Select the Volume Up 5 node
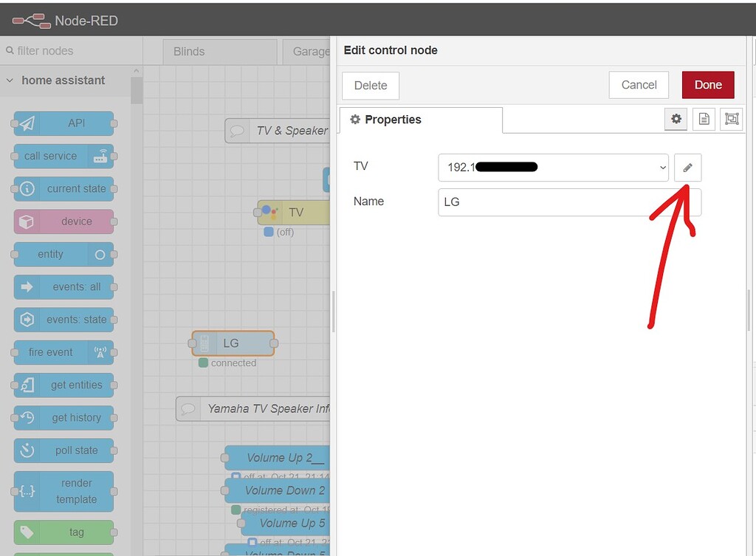Screen dimensions: 756x556 point(286,524)
